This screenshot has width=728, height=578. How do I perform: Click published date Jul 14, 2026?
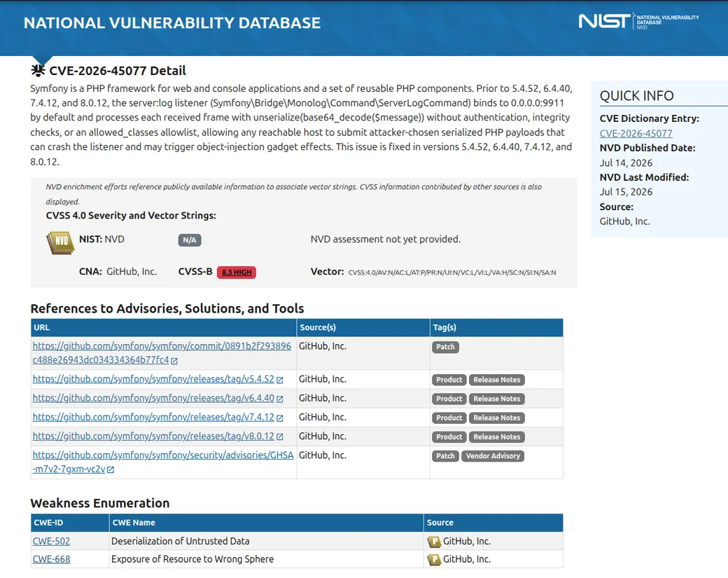pos(626,163)
